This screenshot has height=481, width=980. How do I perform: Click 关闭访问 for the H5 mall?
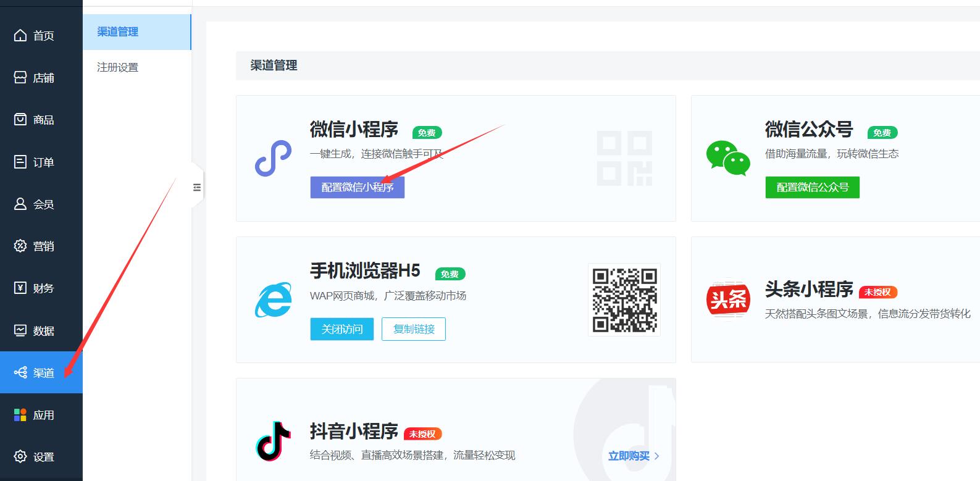point(342,329)
